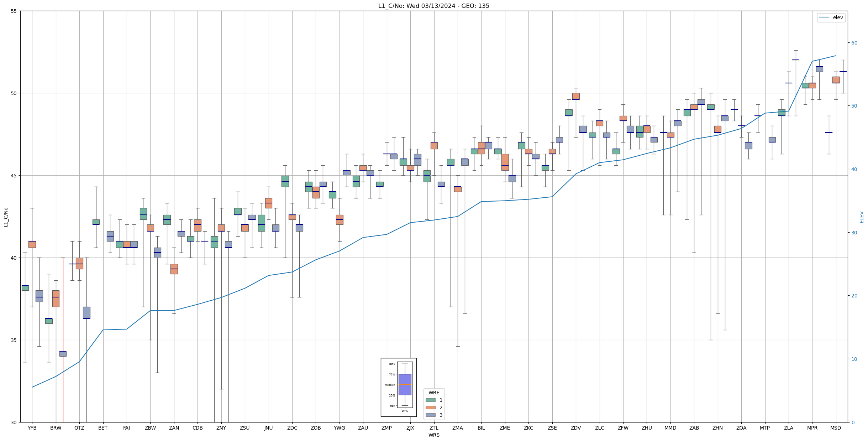This screenshot has width=868, height=441.
Task: Click the 35 tick on left axis
Action: 14,340
